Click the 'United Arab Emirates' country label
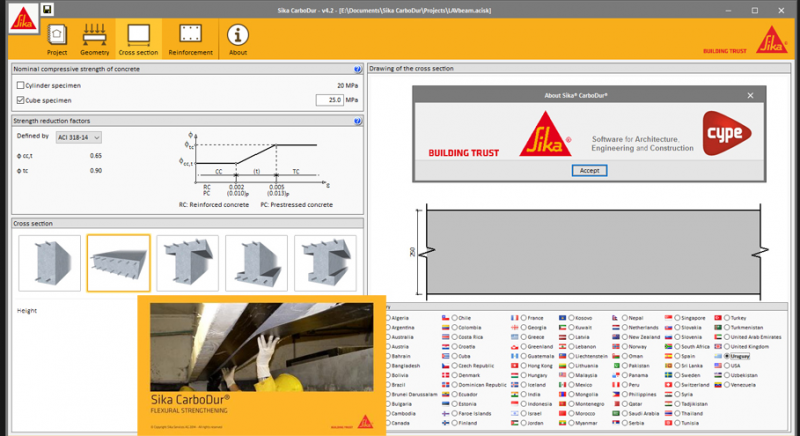Image resolution: width=800 pixels, height=436 pixels. pyautogui.click(x=756, y=337)
